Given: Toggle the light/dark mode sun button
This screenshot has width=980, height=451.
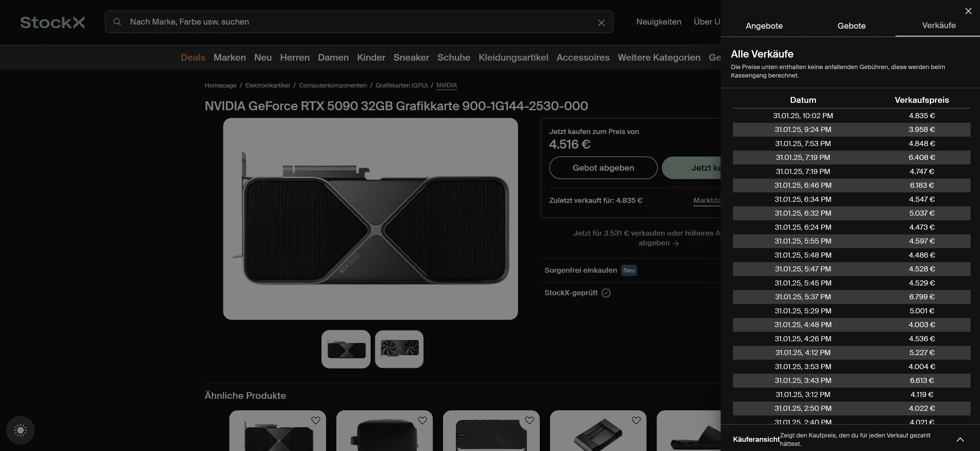Looking at the screenshot, I should [x=20, y=431].
